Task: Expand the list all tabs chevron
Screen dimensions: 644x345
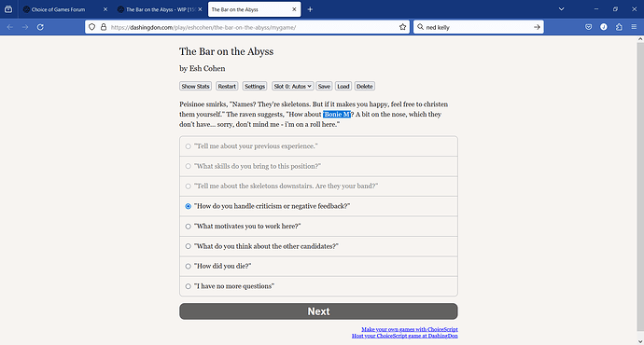Action: click(x=562, y=9)
